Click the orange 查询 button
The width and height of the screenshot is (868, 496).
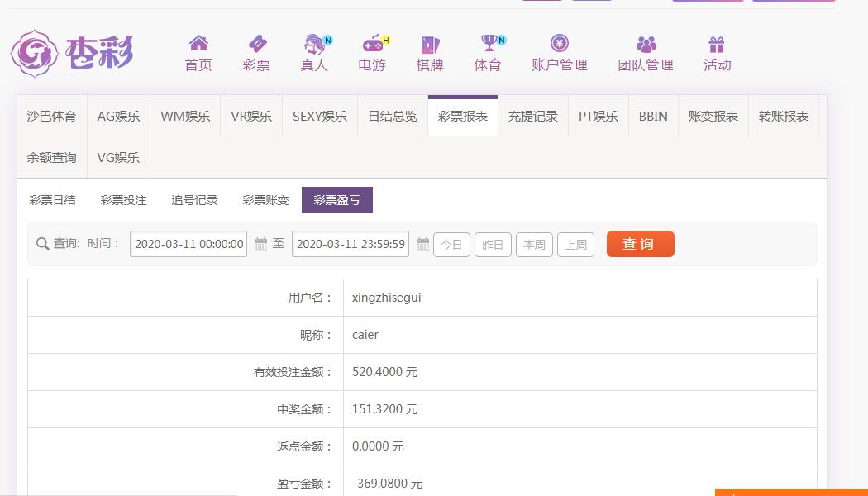tap(641, 244)
